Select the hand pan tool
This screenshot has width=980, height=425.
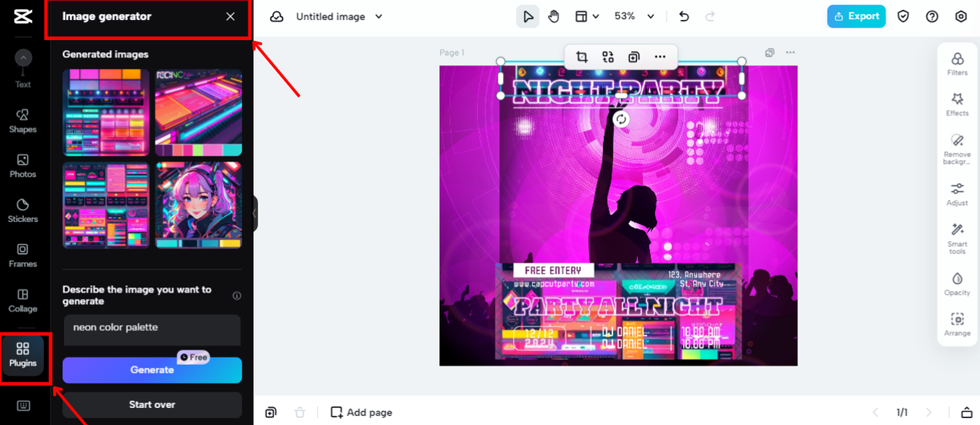point(554,16)
